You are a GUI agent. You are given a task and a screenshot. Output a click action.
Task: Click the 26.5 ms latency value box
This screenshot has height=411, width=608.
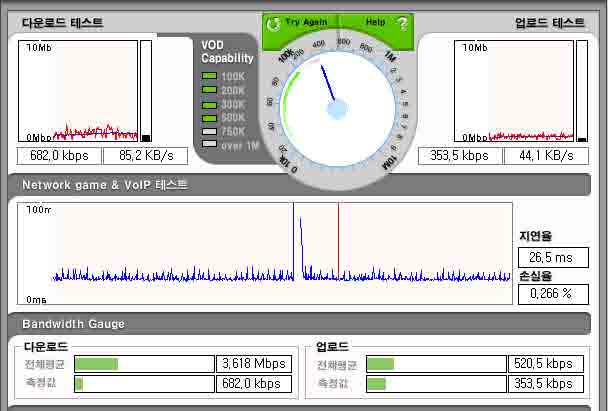click(x=553, y=257)
